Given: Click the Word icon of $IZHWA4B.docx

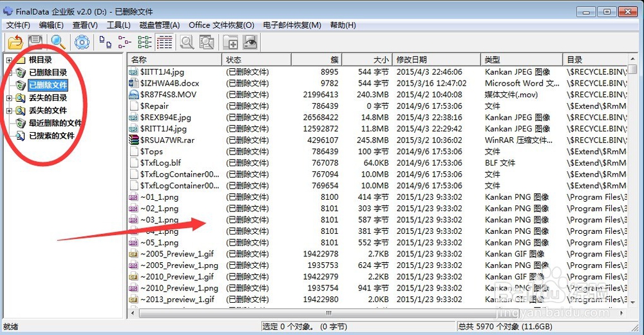Looking at the screenshot, I should click(133, 84).
